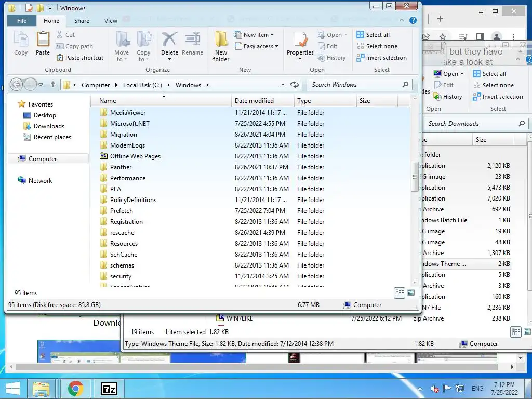Select Cut in the front Windows ribbon
Viewport: 532px width, 399px height.
coord(65,35)
